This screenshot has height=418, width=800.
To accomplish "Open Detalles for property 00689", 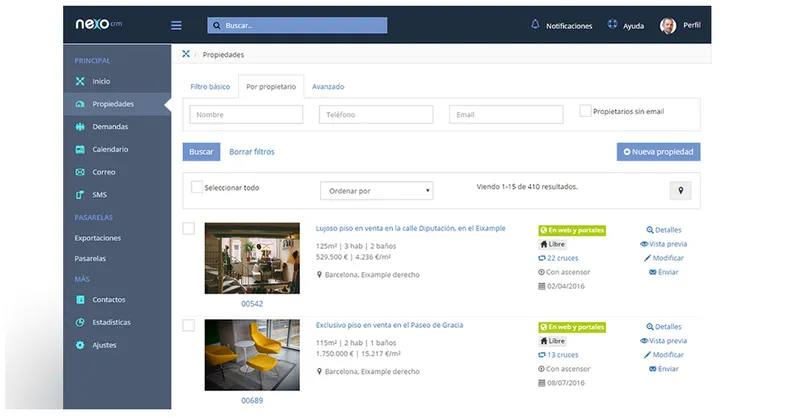I will 664,327.
